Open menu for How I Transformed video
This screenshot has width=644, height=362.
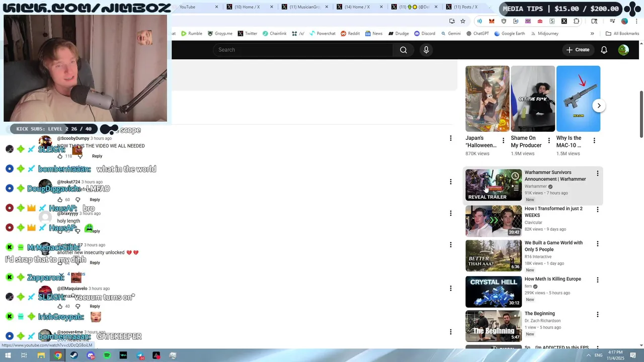(598, 210)
